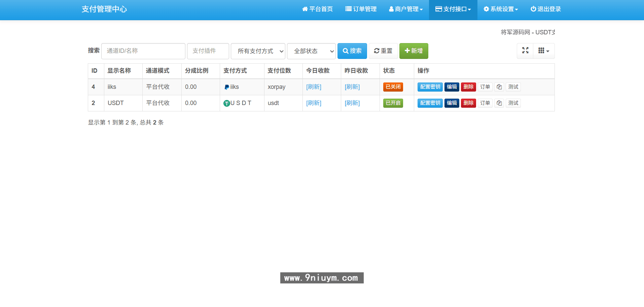Screen dimensions: 644x307
Task: Toggle the 已开启 status of USDT
Action: [393, 103]
